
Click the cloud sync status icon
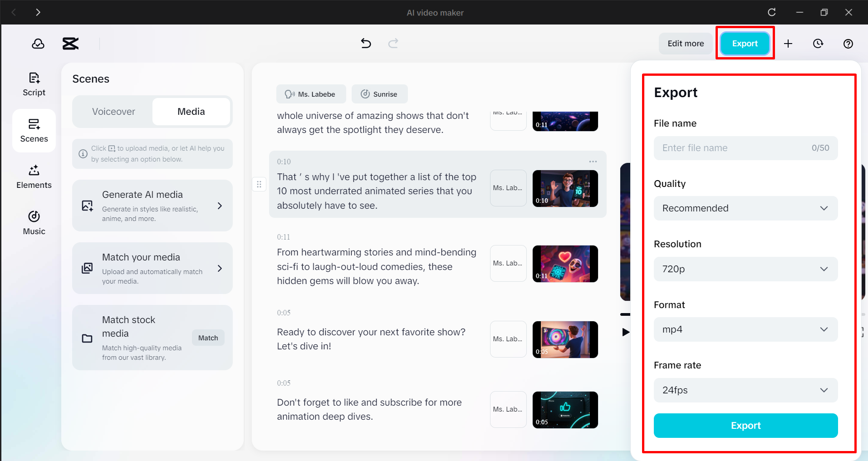click(38, 44)
